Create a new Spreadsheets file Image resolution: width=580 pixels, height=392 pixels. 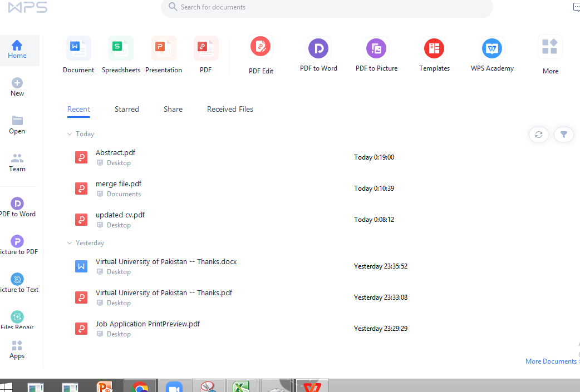(x=121, y=54)
